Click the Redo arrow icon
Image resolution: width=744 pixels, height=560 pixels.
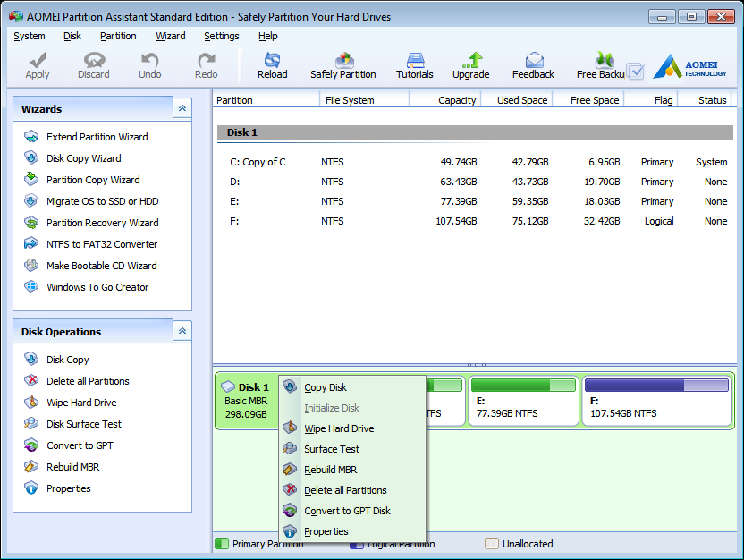coord(207,60)
